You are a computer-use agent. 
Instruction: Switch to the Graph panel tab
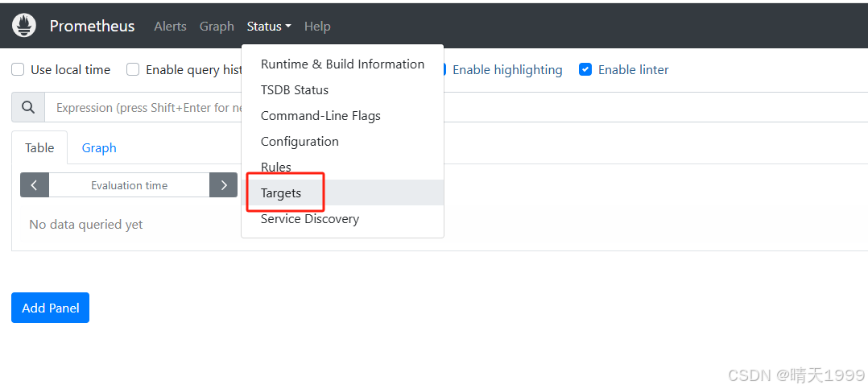(x=99, y=147)
